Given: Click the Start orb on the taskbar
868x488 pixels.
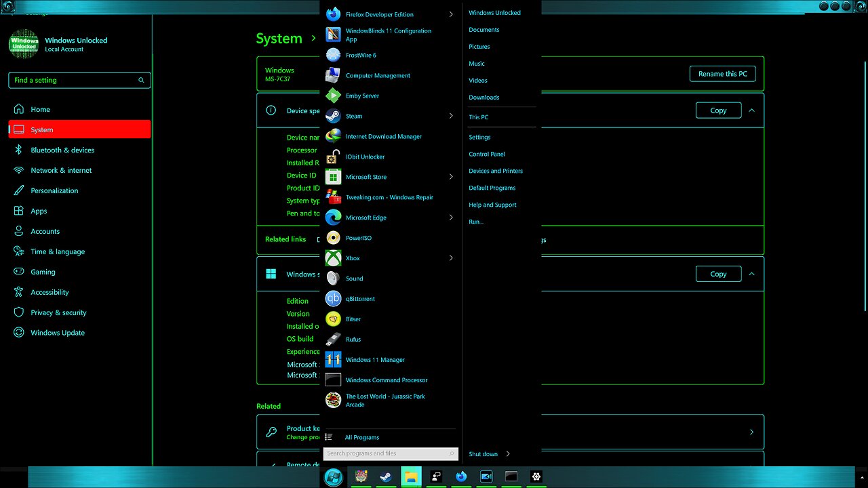Looking at the screenshot, I should click(334, 476).
